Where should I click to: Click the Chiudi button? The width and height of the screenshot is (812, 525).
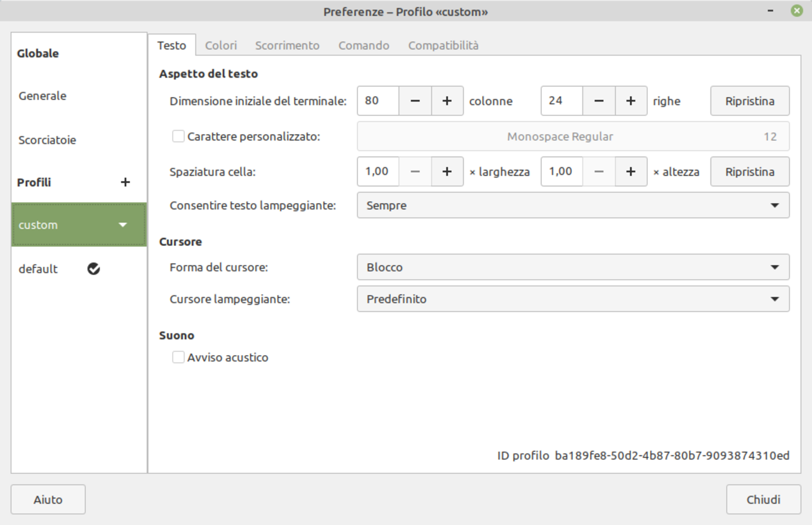tap(763, 499)
